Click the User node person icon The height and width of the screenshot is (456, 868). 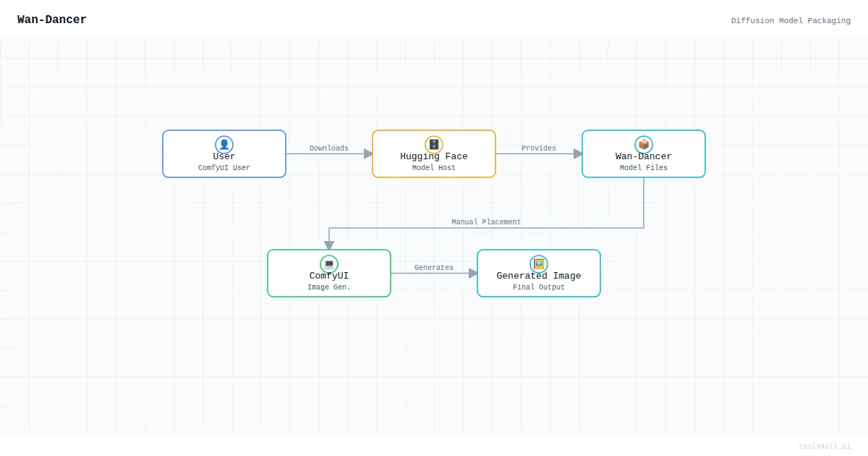coord(224,145)
